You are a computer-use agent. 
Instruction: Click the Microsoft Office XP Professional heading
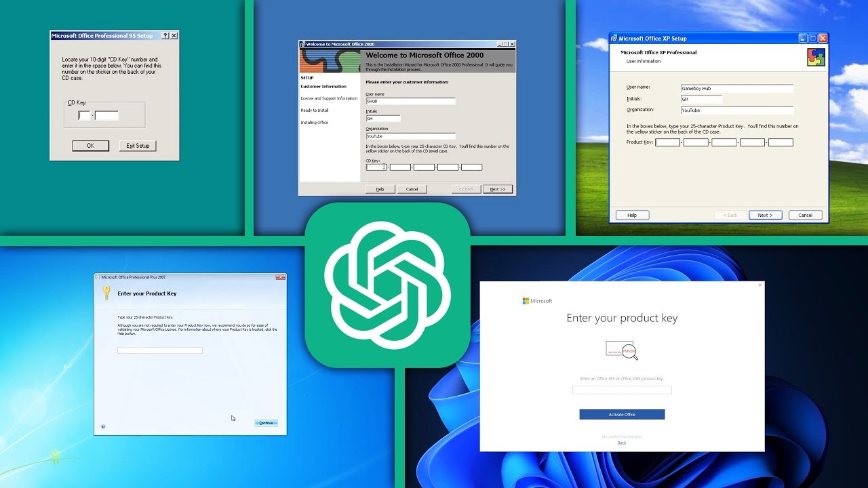[x=658, y=52]
